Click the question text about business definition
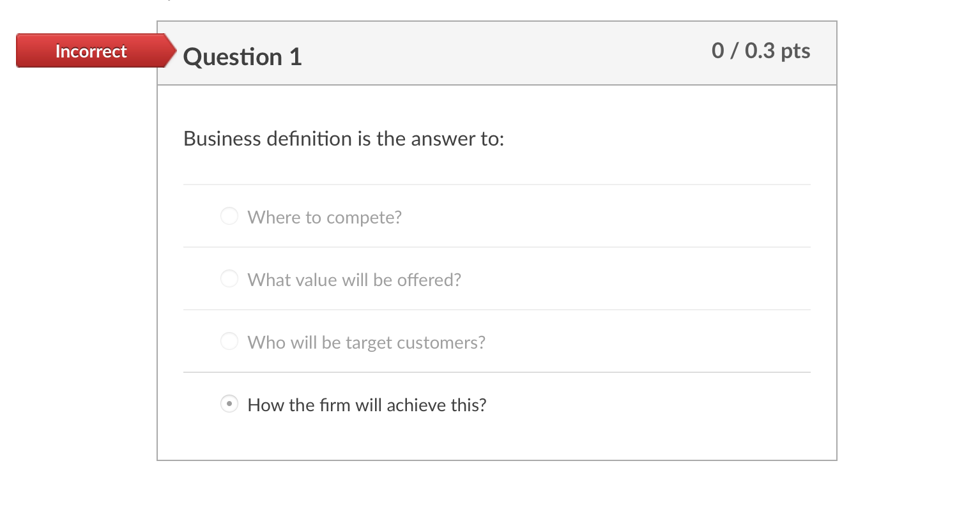The image size is (980, 507). pos(343,139)
